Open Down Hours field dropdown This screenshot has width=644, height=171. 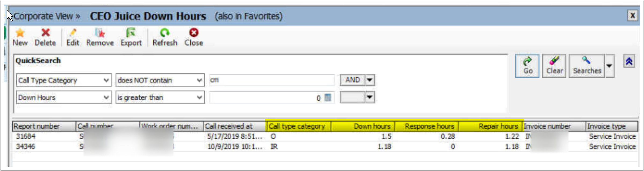(106, 97)
